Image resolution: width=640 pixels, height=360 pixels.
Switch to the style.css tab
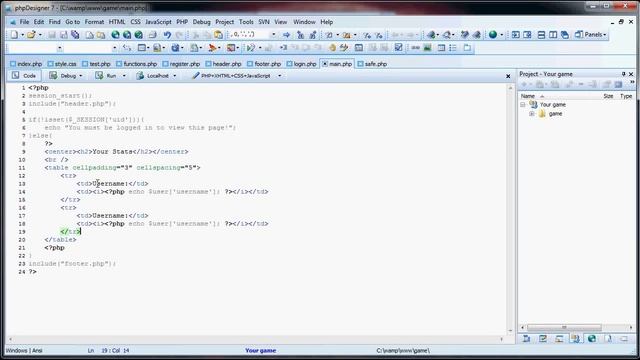(x=62, y=64)
